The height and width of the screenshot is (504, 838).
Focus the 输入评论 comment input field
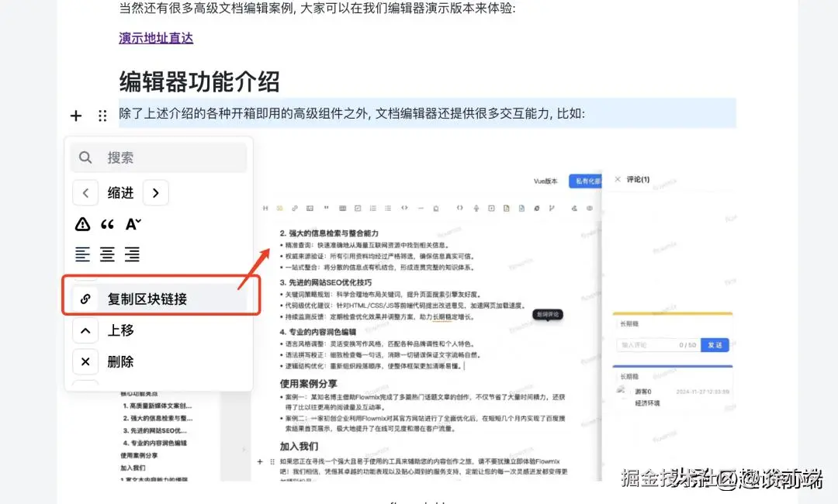pos(659,345)
